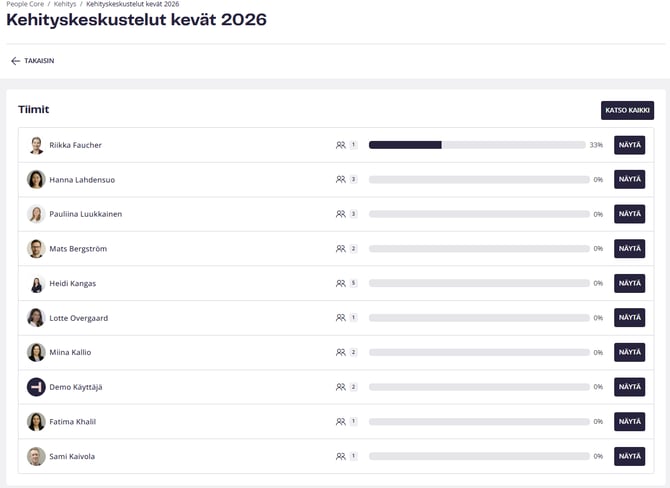Open Heidi Kangas team via Näytä
Viewport: 670px width, 488px height.
(x=629, y=283)
